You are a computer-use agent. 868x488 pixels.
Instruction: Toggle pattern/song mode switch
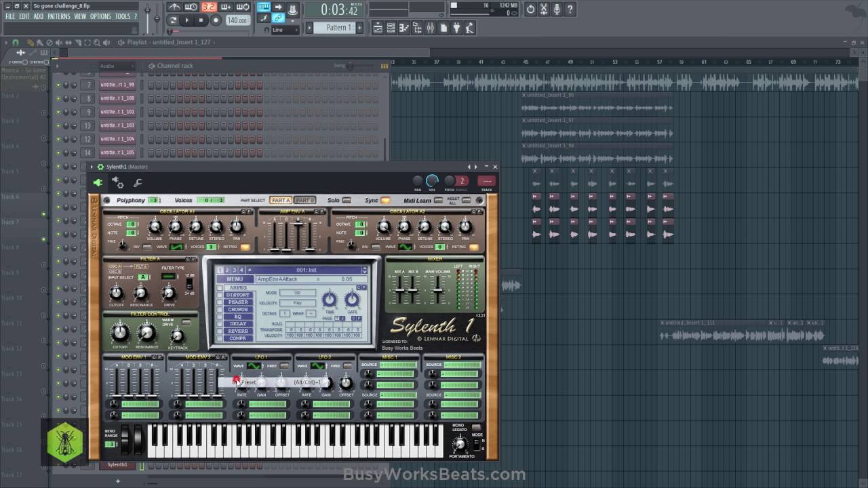point(173,20)
